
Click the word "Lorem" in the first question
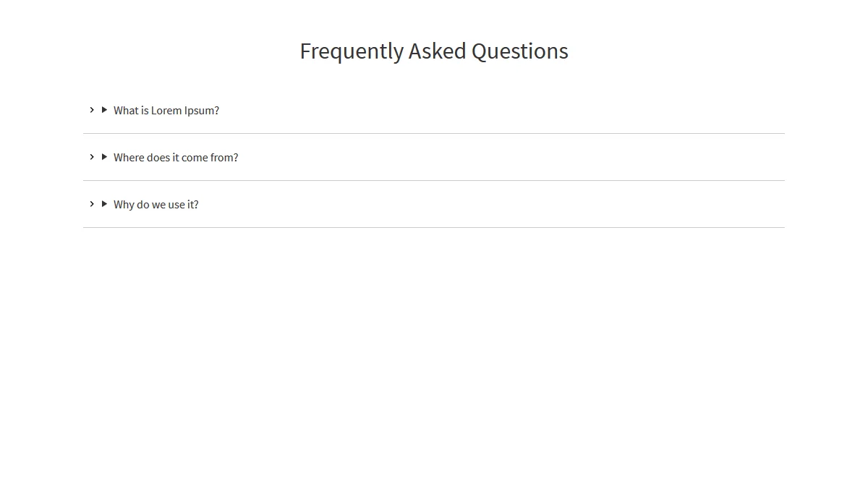pos(166,111)
